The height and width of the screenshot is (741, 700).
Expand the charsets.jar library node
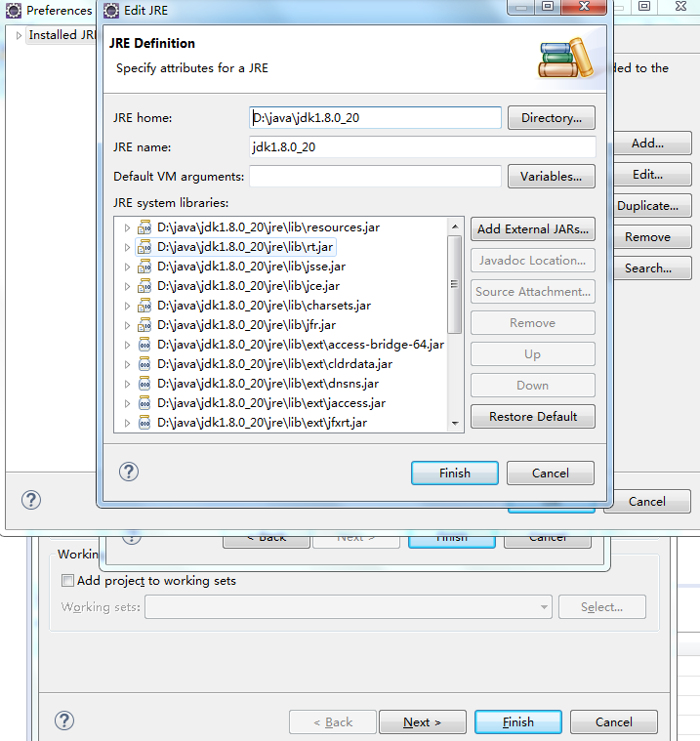(x=127, y=306)
